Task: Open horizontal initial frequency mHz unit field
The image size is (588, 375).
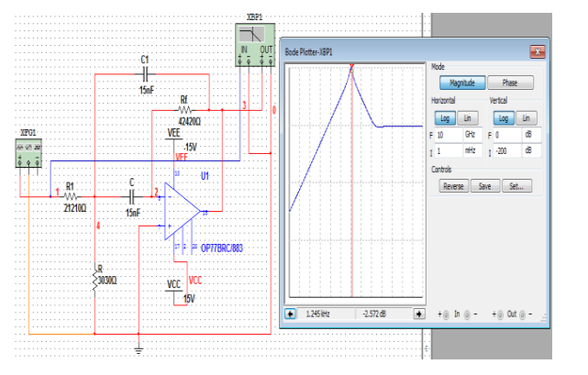Action: (472, 150)
